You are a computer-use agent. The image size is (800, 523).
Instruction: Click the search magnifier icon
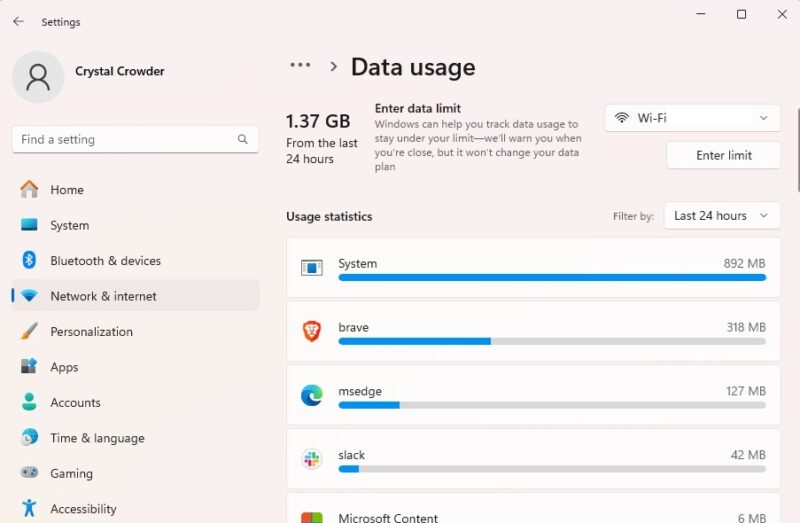(243, 140)
